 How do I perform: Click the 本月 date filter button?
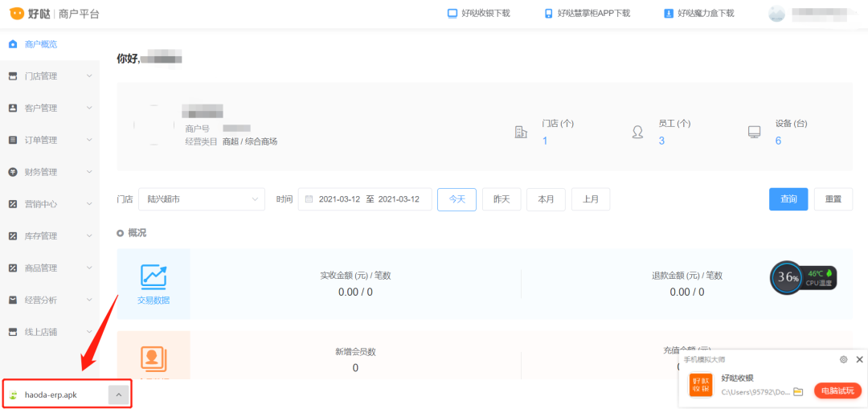tap(546, 199)
